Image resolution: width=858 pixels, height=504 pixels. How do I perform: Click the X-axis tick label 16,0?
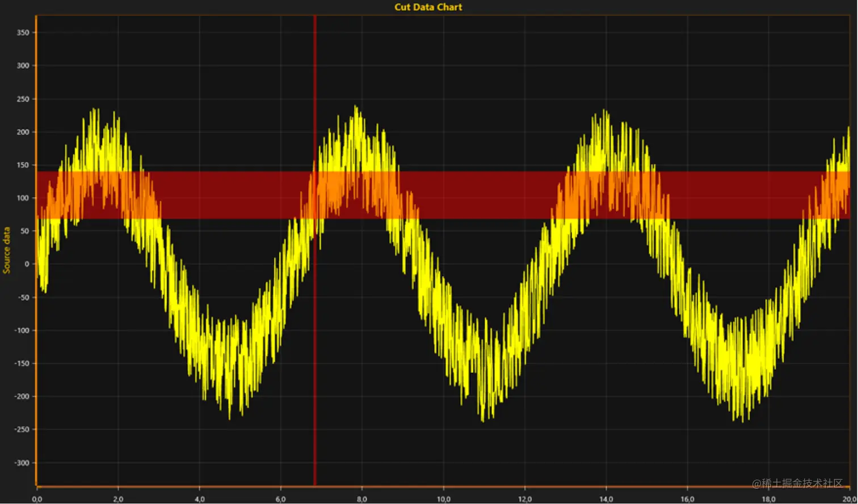coord(687,499)
